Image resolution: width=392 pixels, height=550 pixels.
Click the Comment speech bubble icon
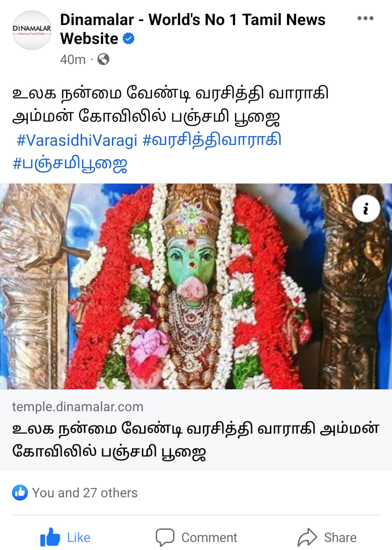point(165,538)
